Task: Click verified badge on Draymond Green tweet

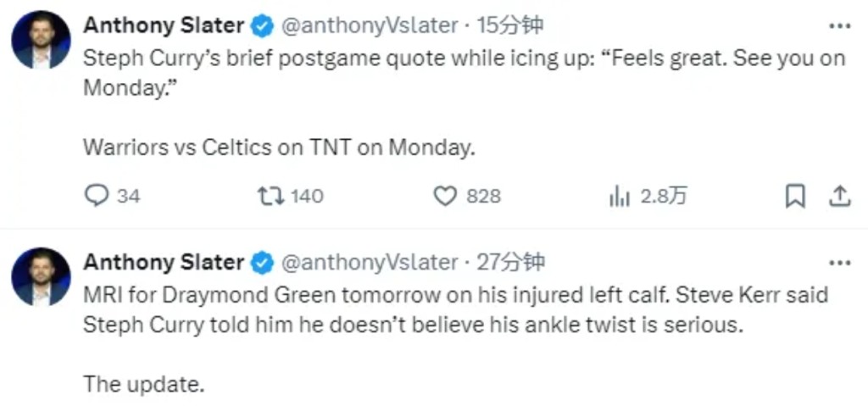Action: click(263, 264)
